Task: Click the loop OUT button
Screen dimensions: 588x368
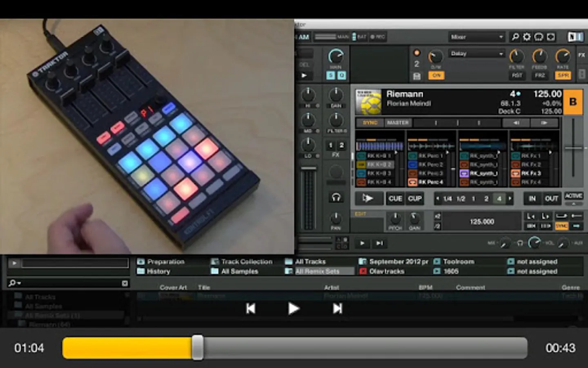Action: [x=551, y=199]
